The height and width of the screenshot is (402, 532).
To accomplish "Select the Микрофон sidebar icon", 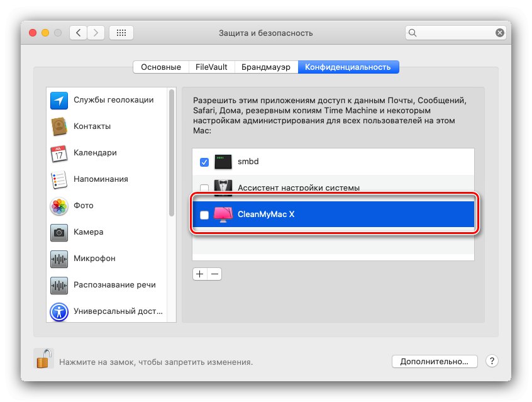I will pos(58,259).
